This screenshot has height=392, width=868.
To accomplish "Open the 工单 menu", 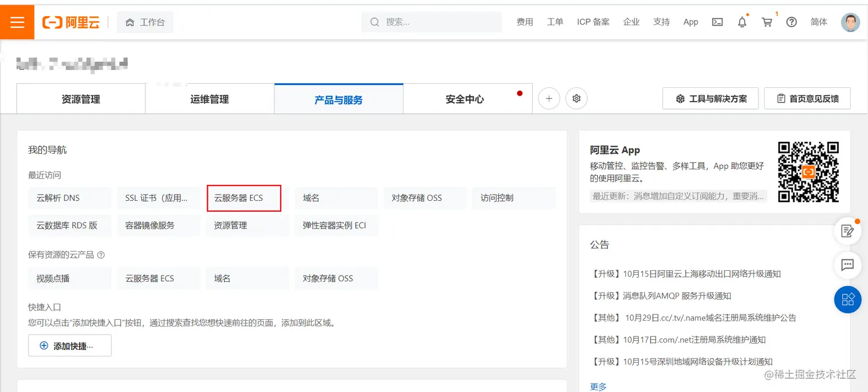I will click(x=555, y=22).
